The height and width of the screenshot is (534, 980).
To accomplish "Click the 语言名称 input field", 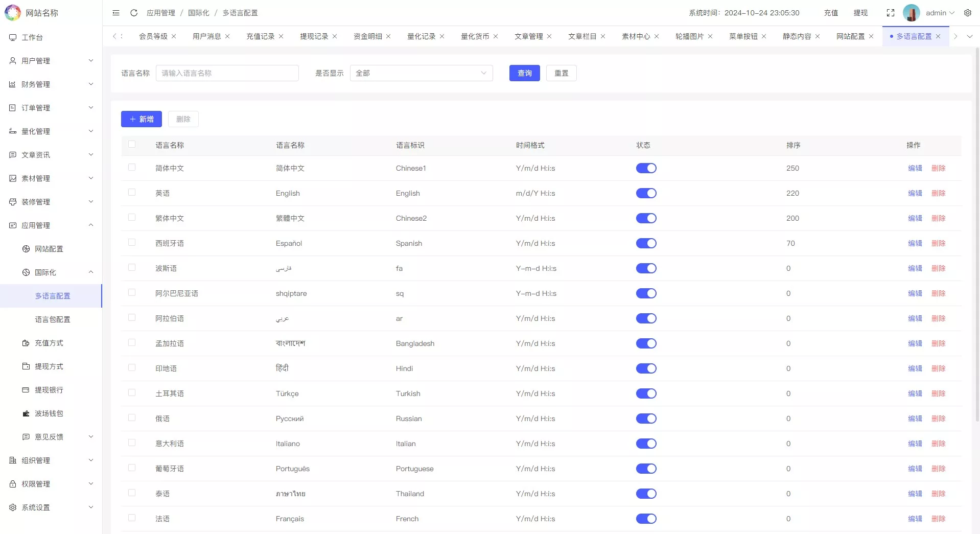I will (227, 73).
